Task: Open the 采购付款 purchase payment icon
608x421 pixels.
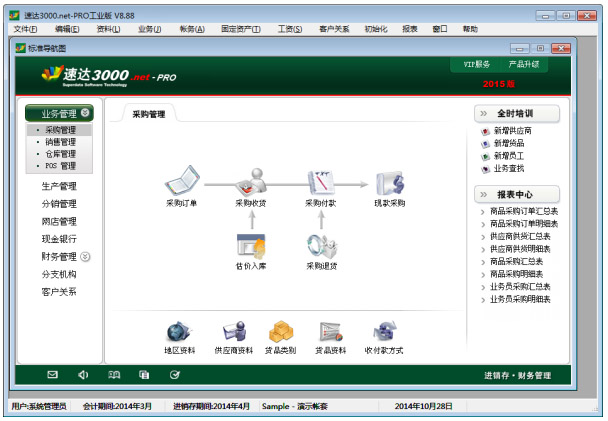Action: click(x=321, y=182)
